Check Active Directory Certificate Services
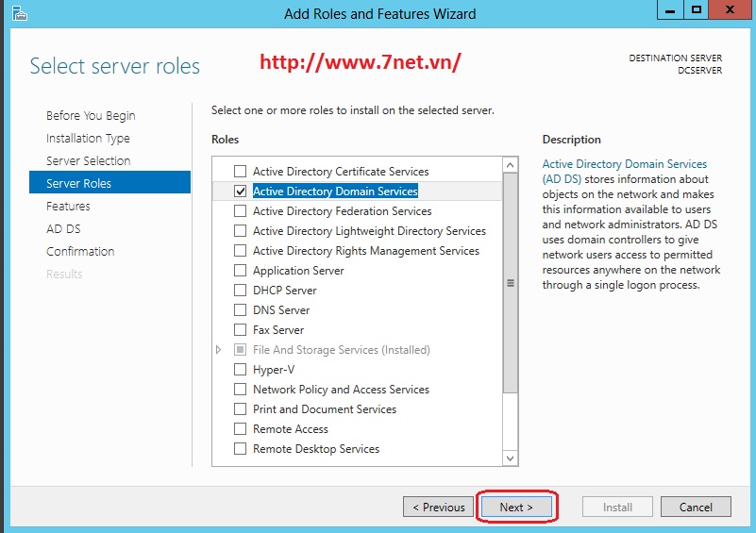Screen dimensions: 756x533 pos(240,171)
